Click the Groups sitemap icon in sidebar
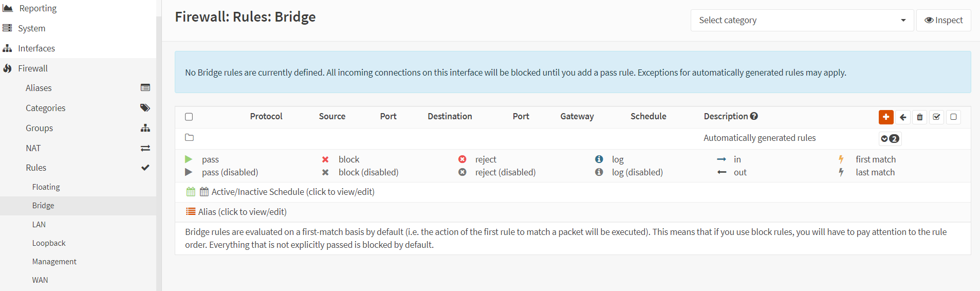This screenshot has width=980, height=291. point(145,128)
